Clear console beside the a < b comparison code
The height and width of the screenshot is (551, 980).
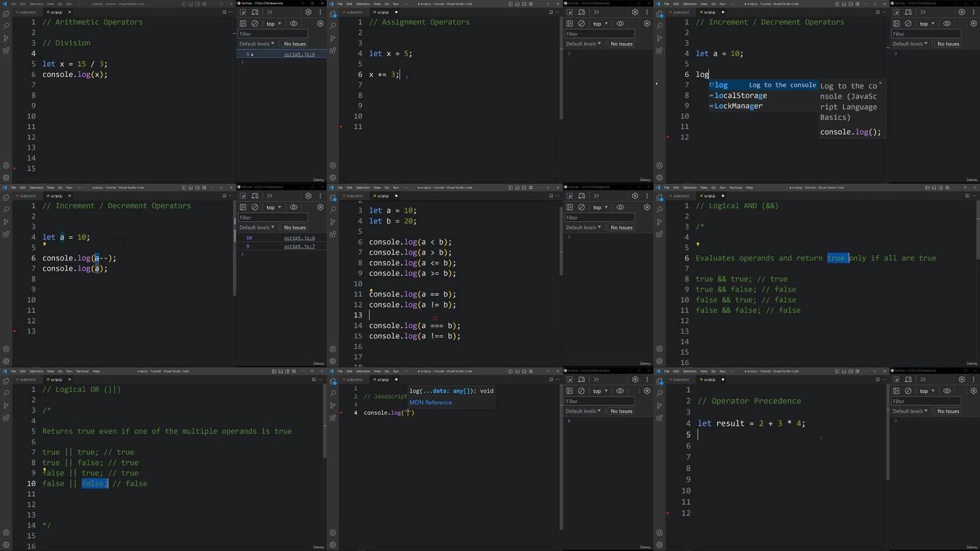coord(581,207)
